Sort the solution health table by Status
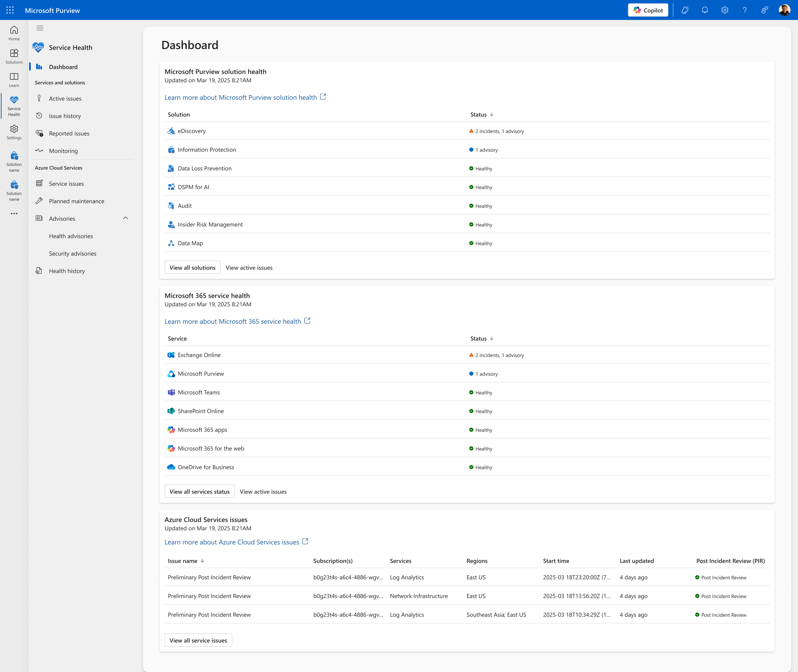This screenshot has height=672, width=798. pyautogui.click(x=482, y=115)
